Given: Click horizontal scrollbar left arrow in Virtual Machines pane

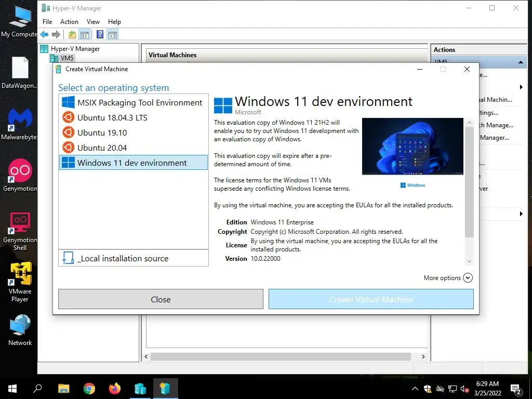Looking at the screenshot, I should tap(146, 356).
